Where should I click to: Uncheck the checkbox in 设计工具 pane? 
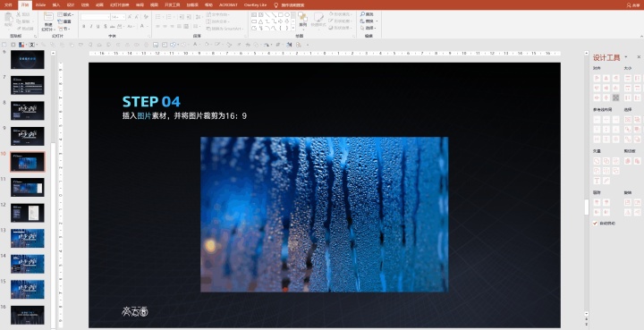(595, 224)
